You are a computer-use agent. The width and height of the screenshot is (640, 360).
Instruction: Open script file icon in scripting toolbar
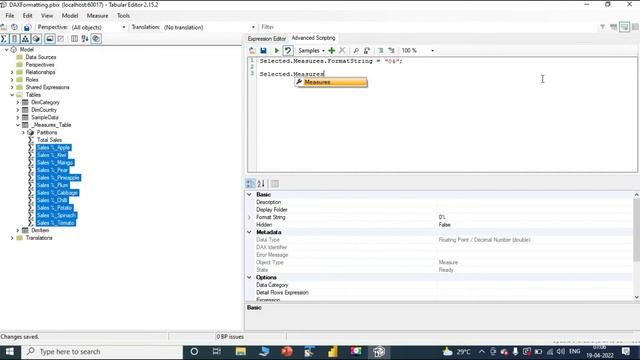252,51
